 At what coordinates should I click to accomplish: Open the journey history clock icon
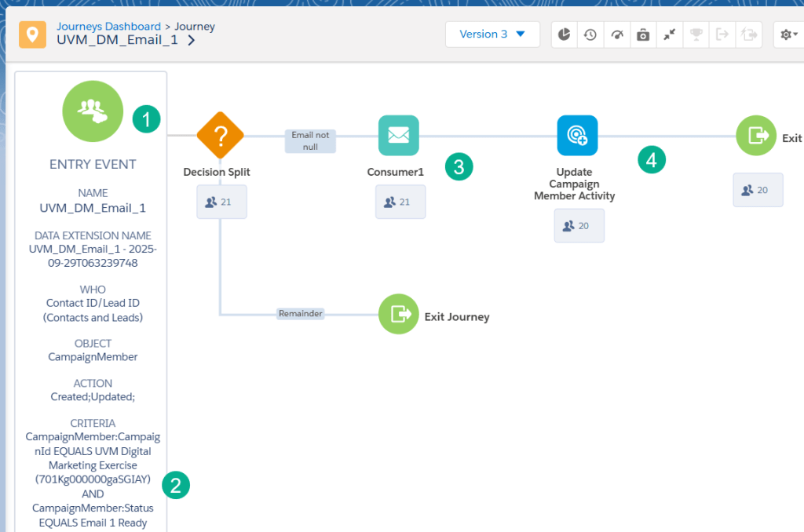tap(590, 35)
